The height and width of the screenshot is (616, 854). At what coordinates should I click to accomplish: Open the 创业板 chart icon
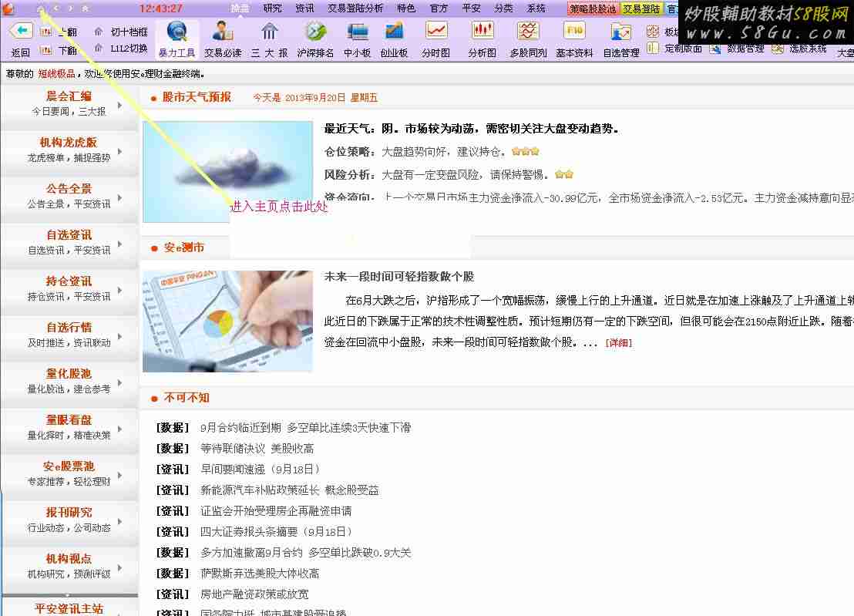[x=394, y=32]
